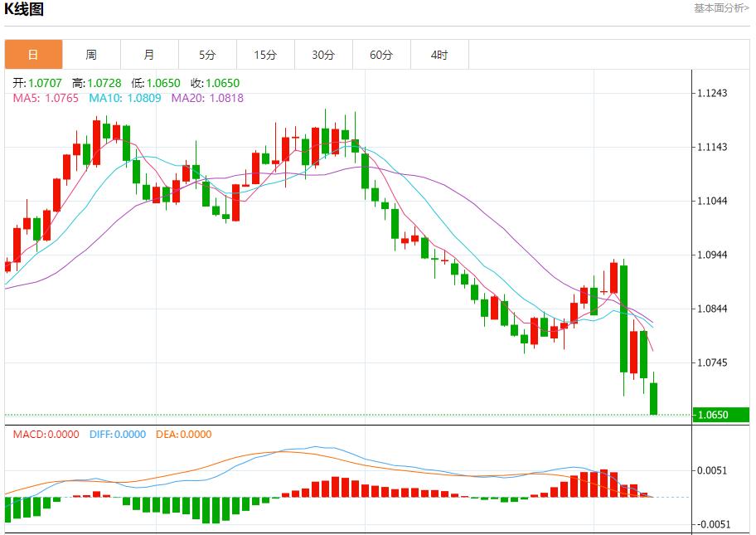This screenshot has width=756, height=535.
Task: Click the MA5 indicator label
Action: (x=46, y=98)
